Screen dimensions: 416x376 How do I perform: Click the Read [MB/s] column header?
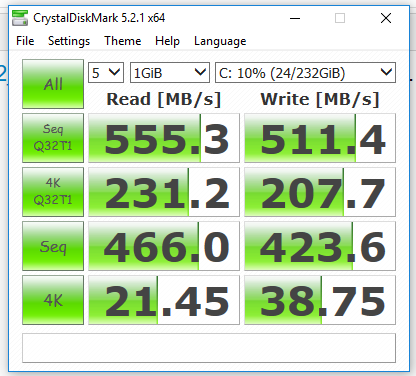[x=164, y=99]
